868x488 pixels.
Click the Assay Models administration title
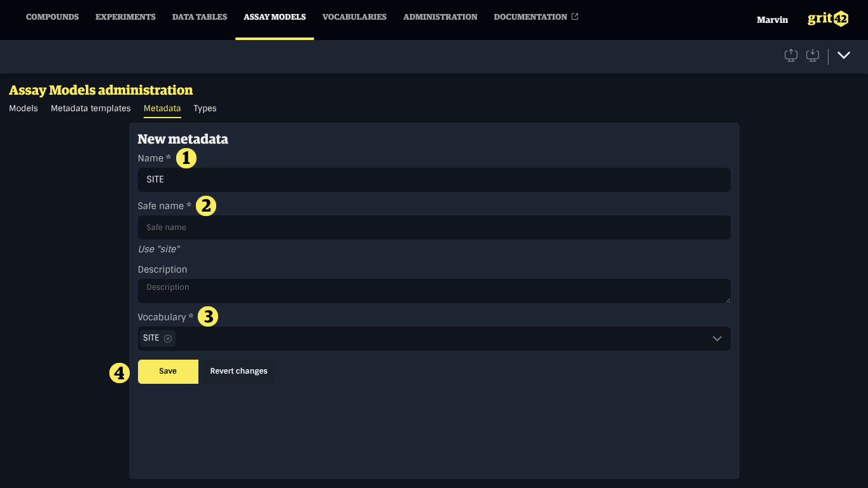point(101,90)
